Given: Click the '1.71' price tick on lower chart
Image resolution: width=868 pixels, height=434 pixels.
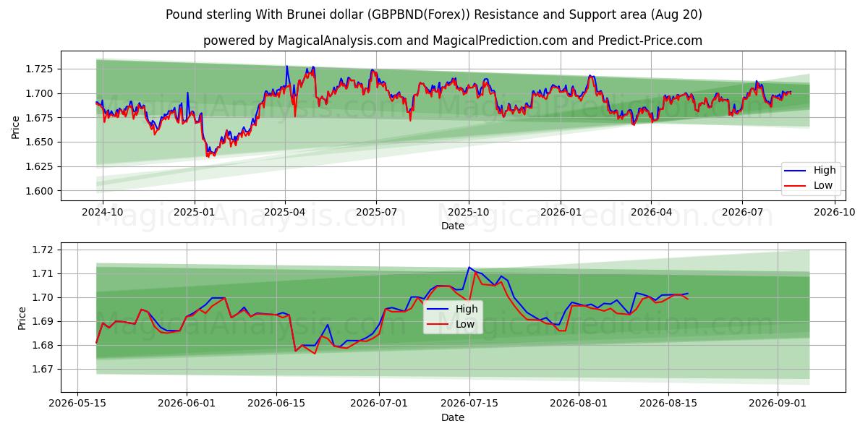Looking at the screenshot, I should [44, 273].
